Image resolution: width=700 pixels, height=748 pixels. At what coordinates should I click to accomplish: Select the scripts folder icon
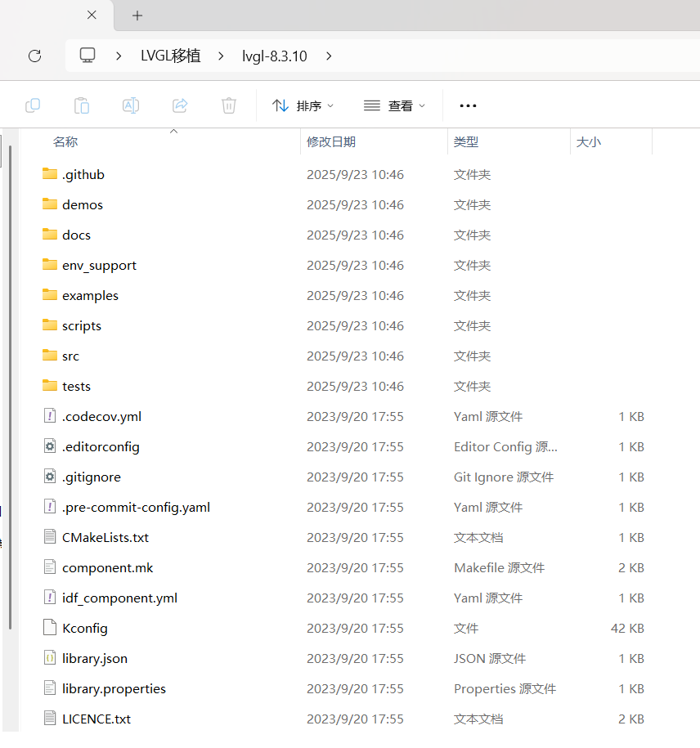tap(50, 325)
